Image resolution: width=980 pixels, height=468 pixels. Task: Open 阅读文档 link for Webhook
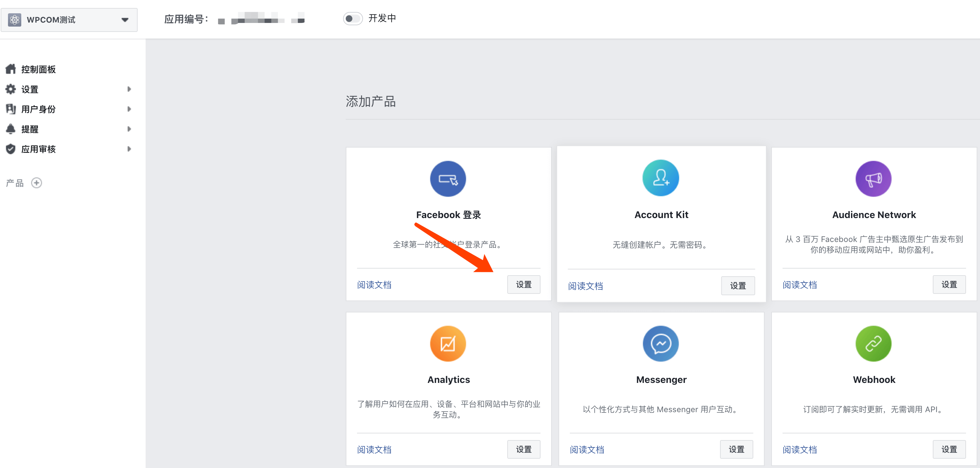pos(800,450)
